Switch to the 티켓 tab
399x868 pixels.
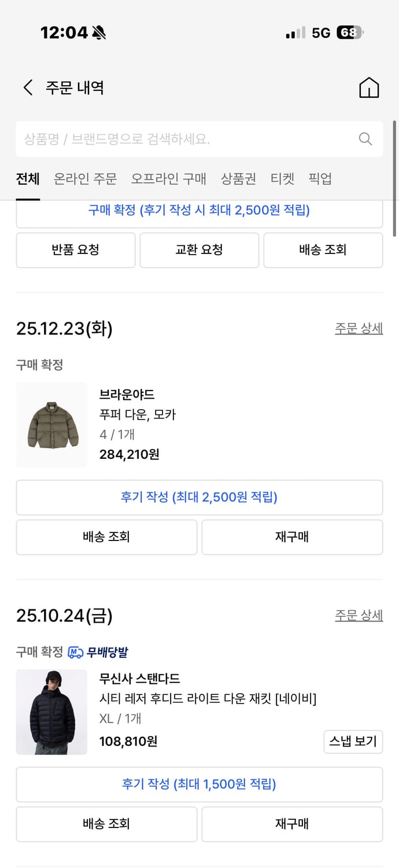(x=282, y=179)
